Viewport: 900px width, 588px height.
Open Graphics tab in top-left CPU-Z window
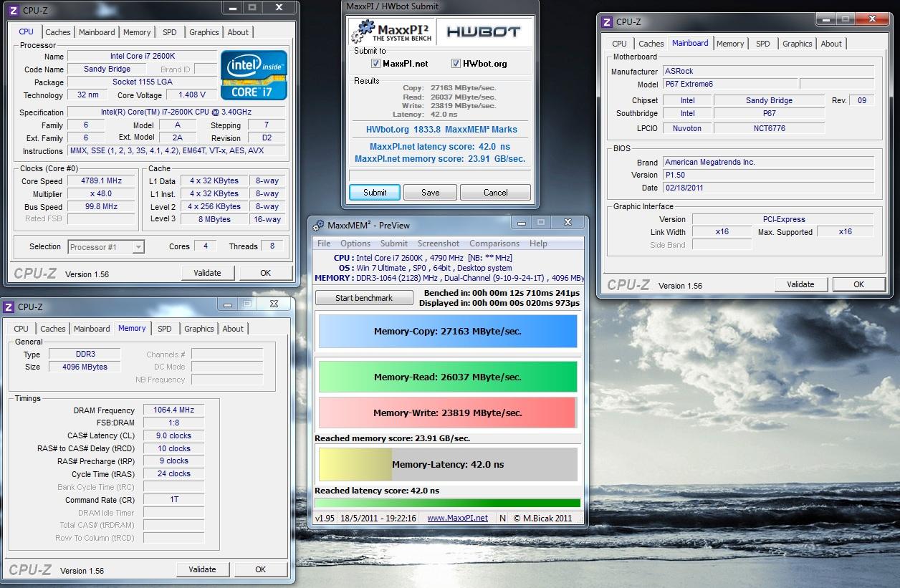[x=204, y=32]
